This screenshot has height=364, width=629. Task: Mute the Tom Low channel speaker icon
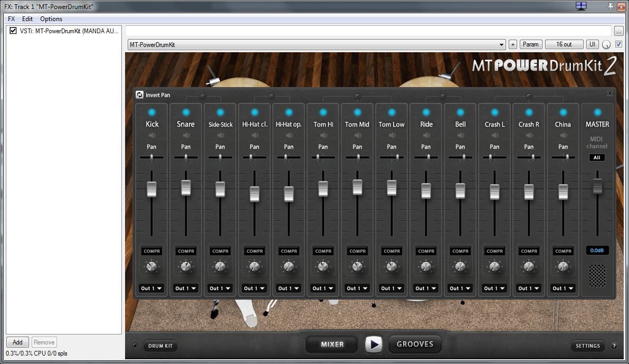click(x=392, y=136)
